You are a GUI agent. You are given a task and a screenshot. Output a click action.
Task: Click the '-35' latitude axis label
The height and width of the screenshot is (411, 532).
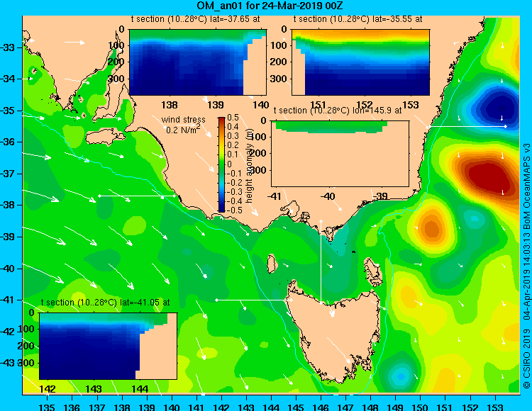pyautogui.click(x=8, y=111)
